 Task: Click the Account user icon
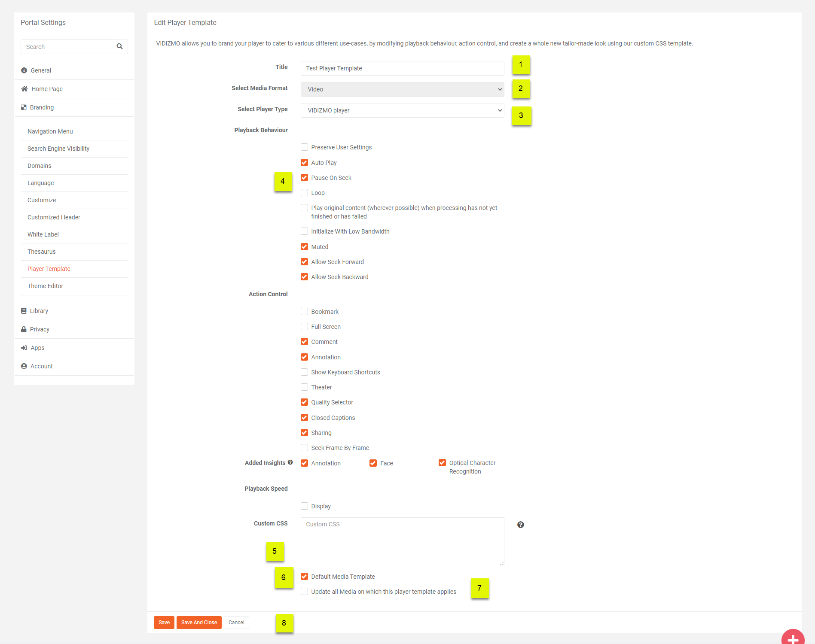[24, 366]
